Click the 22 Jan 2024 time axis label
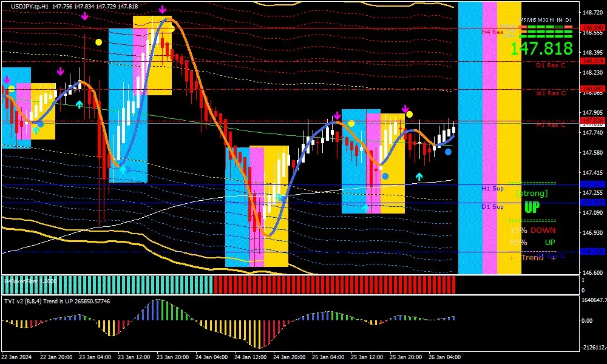 (16, 357)
